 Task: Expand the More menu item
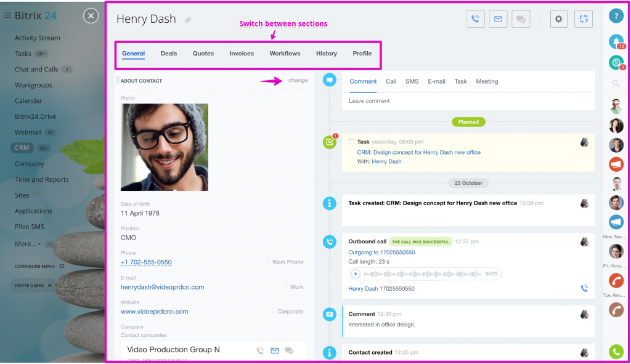pyautogui.click(x=28, y=244)
